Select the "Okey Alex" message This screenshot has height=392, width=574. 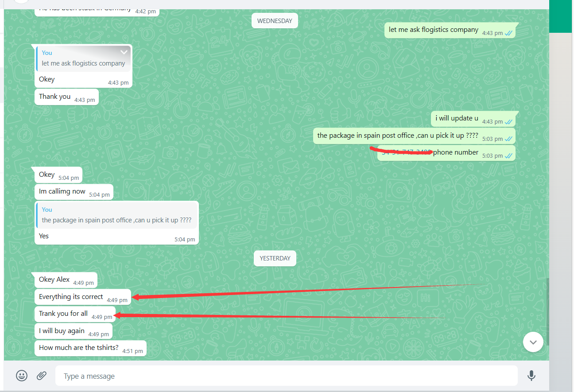(54, 279)
